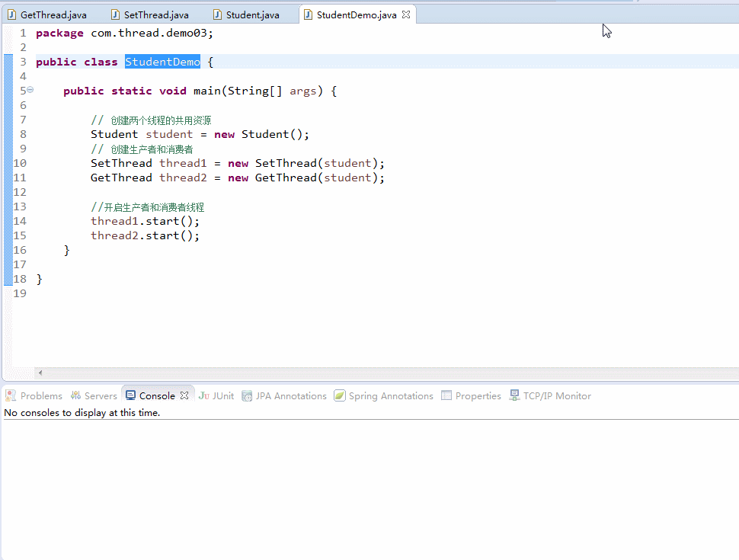Switch to the GetThread.java tab
The height and width of the screenshot is (560, 739).
coord(47,15)
